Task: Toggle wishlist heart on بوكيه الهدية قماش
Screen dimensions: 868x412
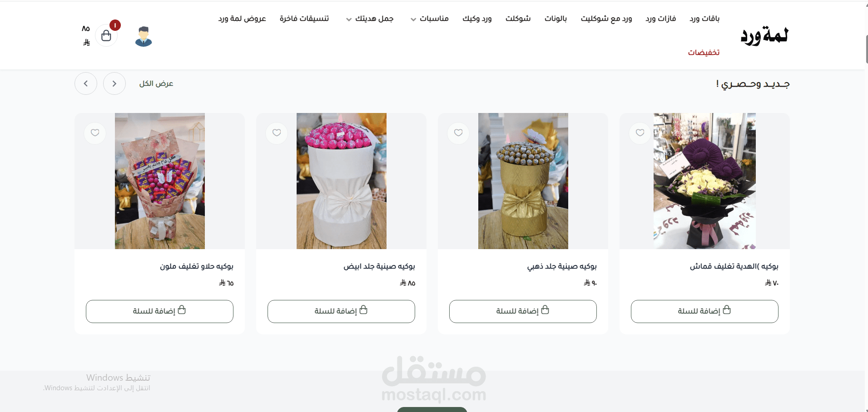Action: click(640, 133)
